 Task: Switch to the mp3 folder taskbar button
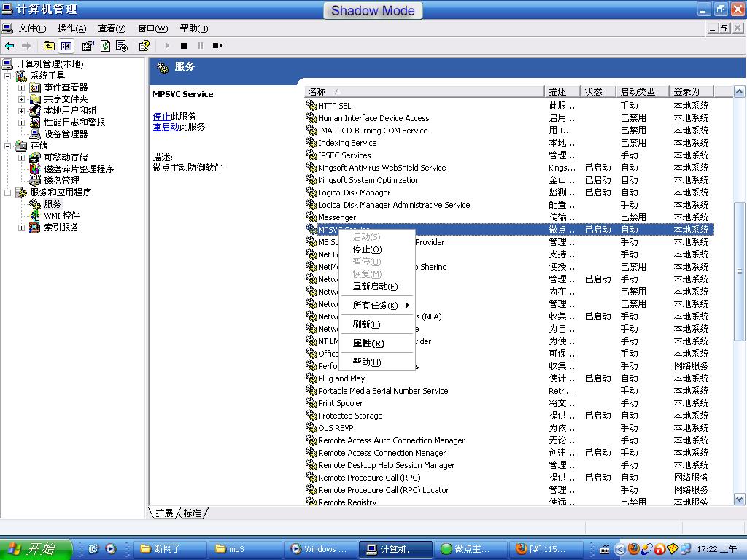tap(245, 549)
